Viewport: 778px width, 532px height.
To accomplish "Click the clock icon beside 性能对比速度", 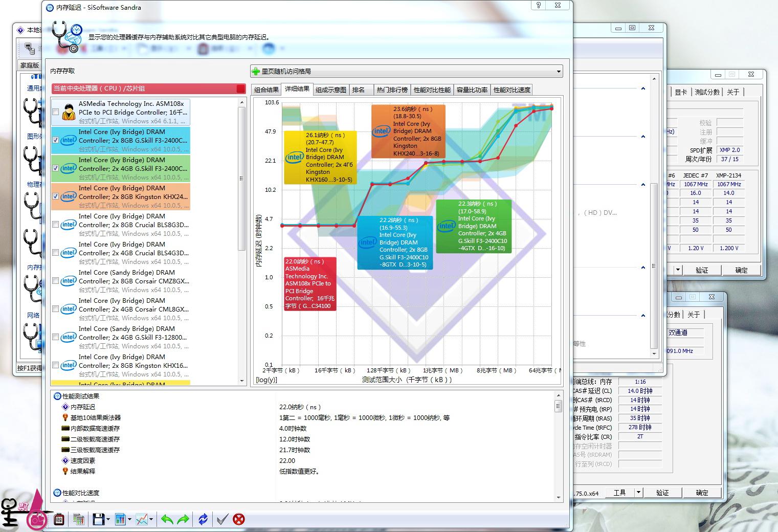I will 57,493.
